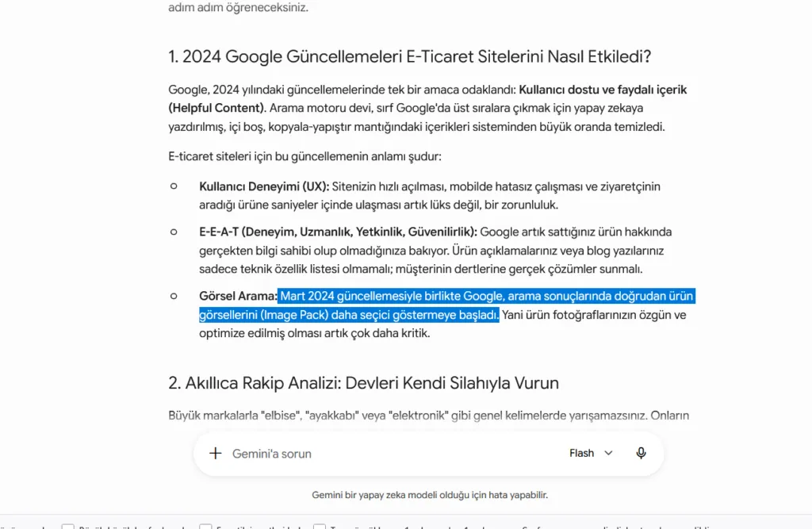Viewport: 812px width, 529px height.
Task: Click line "E-ticaret siteleri için bu güncellemenin anlamı şudur:"
Action: click(305, 156)
